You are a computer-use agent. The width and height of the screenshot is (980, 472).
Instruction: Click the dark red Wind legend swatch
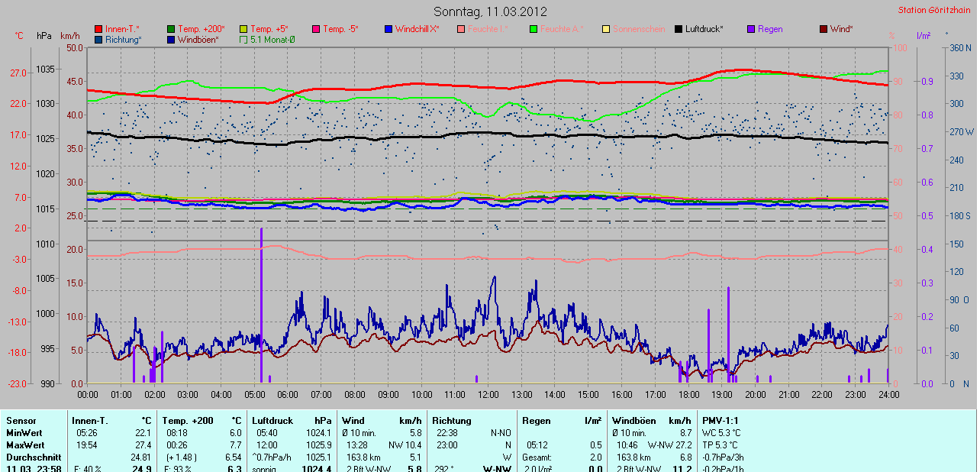(824, 29)
